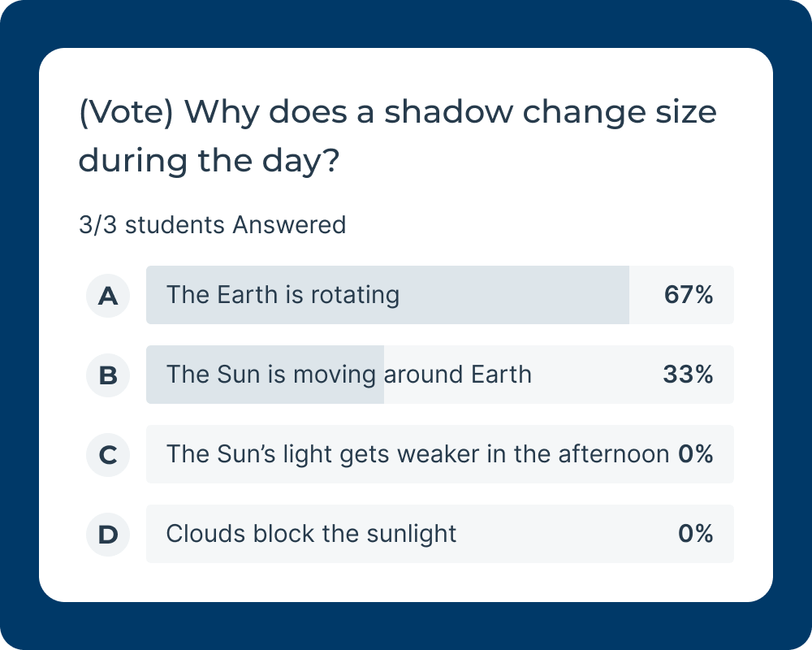
Task: Select the B badge beside Sun moving answer
Action: click(107, 375)
